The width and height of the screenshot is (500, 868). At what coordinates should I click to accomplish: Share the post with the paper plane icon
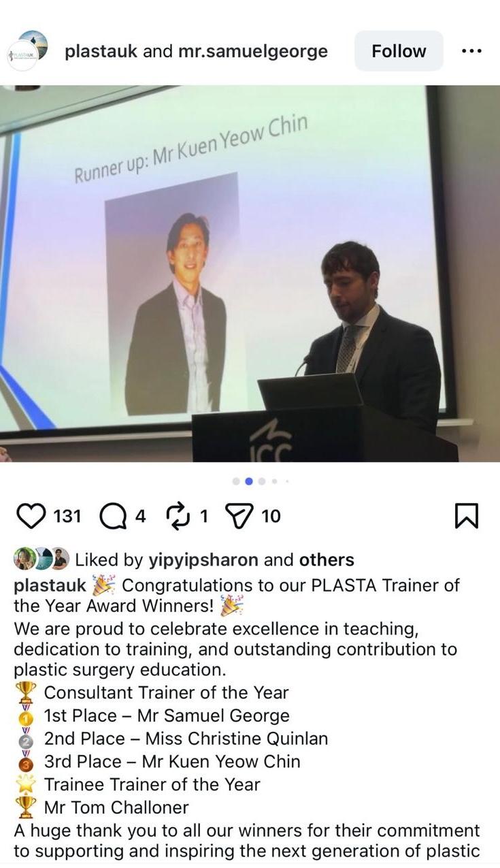point(239,517)
